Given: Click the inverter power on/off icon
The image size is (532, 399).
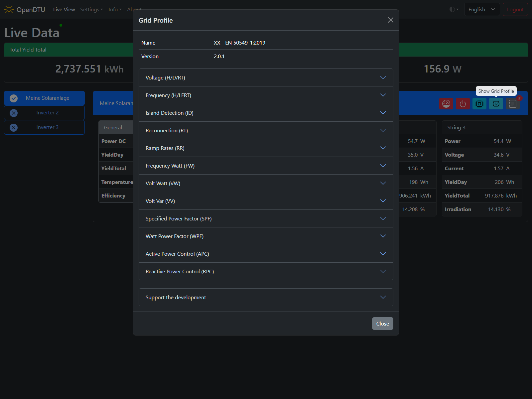Looking at the screenshot, I should [463, 104].
